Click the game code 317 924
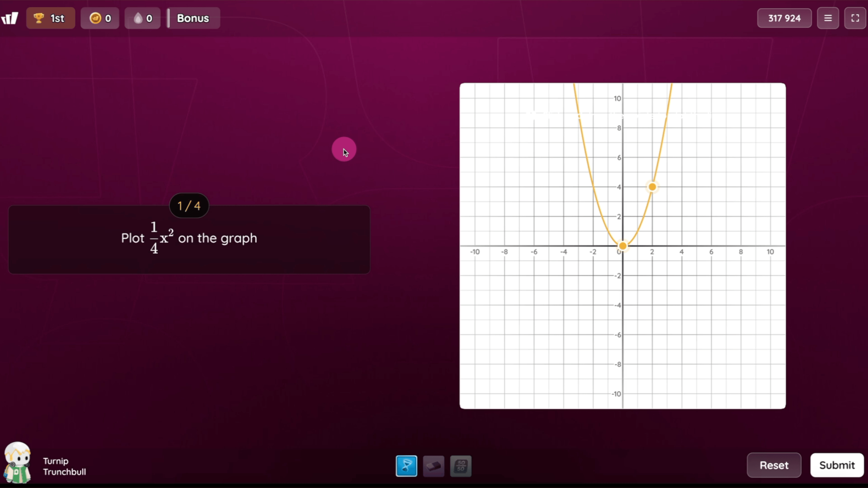This screenshot has height=488, width=868. (x=785, y=18)
